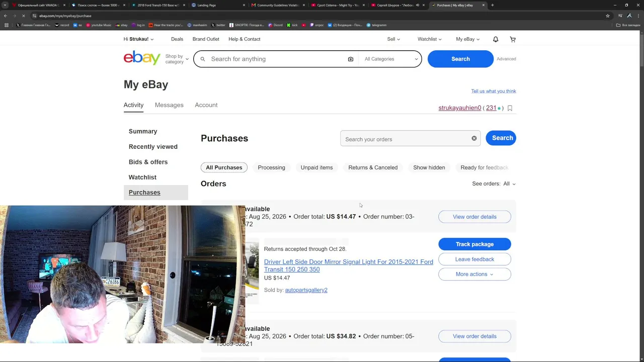Screen dimensions: 644x362
Task: View site information in address bar
Action: [x=34, y=16]
